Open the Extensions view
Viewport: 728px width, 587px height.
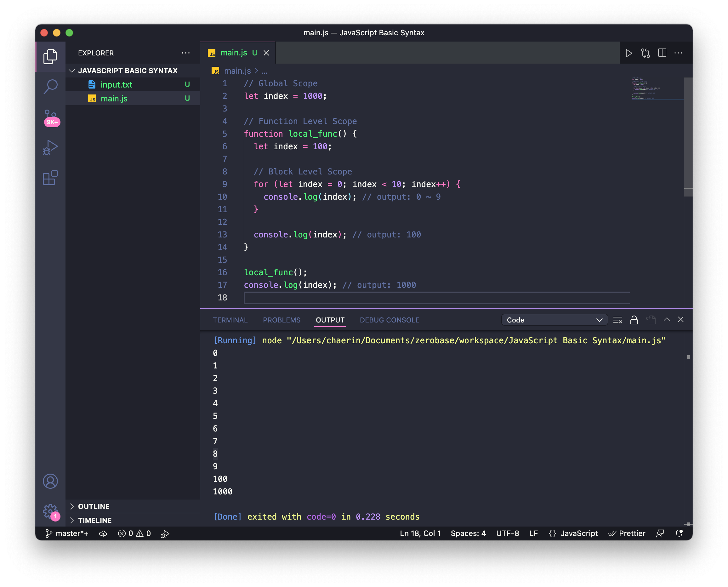50,178
